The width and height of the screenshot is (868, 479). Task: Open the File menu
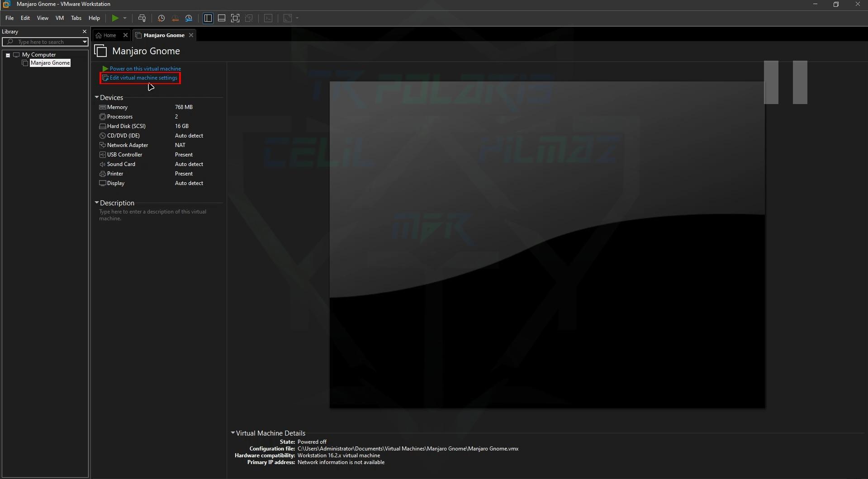[9, 18]
